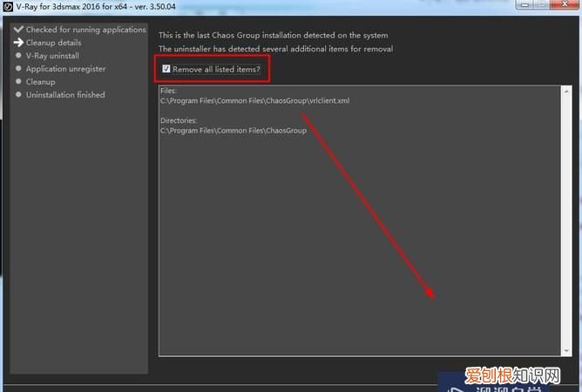The height and width of the screenshot is (392, 582).
Task: Click the arrow icon beside Cleanup details
Action: click(17, 43)
